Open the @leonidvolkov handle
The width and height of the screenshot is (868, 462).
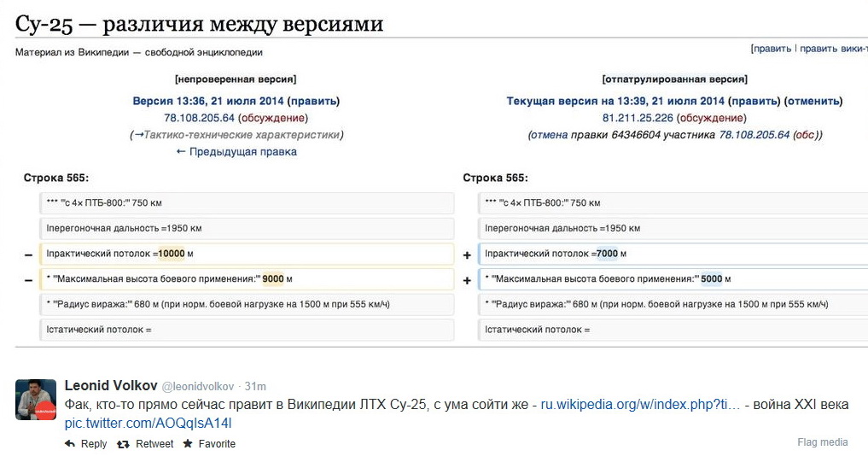tap(198, 386)
